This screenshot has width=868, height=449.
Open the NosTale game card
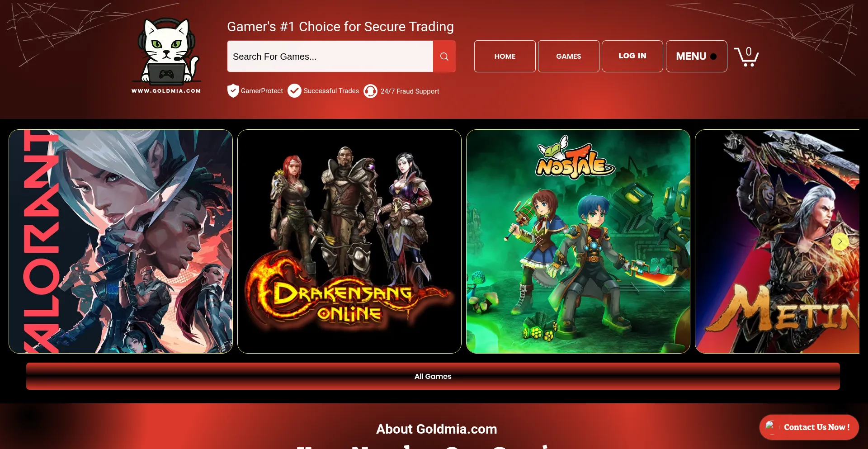(x=578, y=241)
